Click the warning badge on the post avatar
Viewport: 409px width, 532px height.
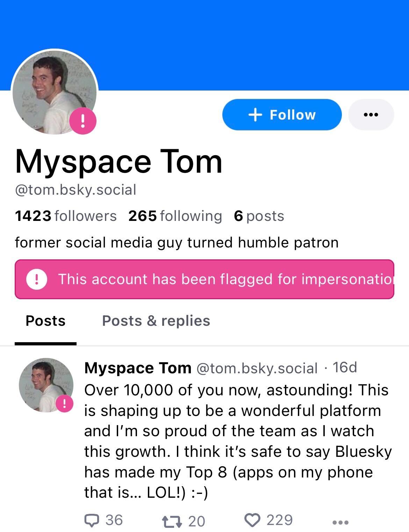(x=65, y=404)
